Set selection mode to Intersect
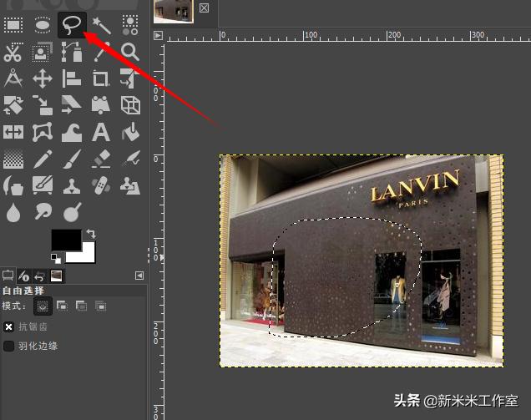The image size is (531, 420). [100, 306]
